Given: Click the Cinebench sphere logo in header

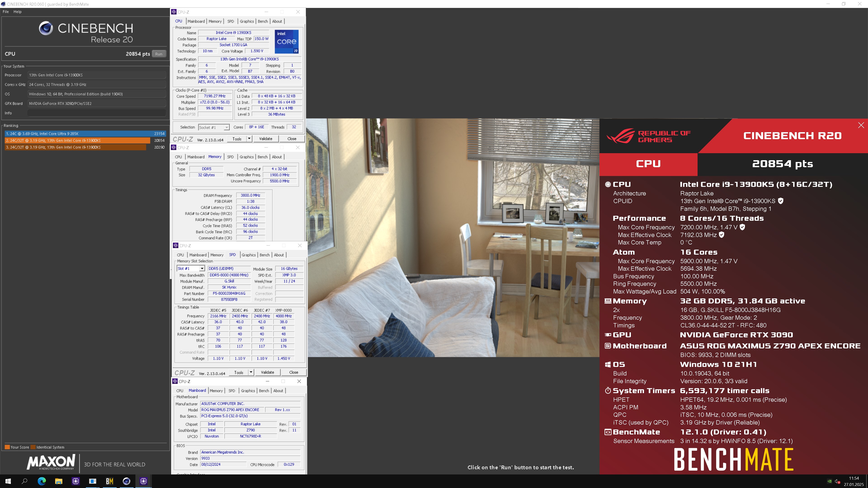Looking at the screenshot, I should pos(46,28).
